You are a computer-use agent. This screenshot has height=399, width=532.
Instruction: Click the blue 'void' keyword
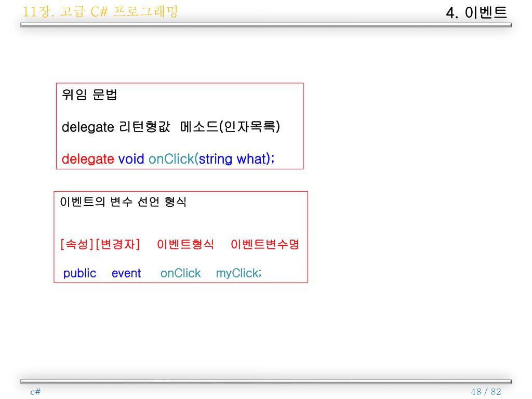pyautogui.click(x=131, y=159)
